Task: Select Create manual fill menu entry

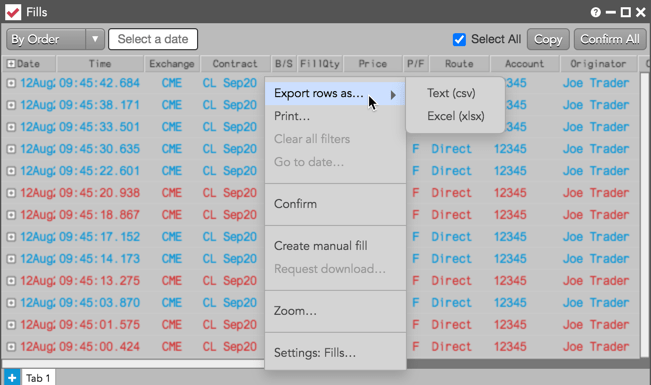Action: click(x=321, y=246)
